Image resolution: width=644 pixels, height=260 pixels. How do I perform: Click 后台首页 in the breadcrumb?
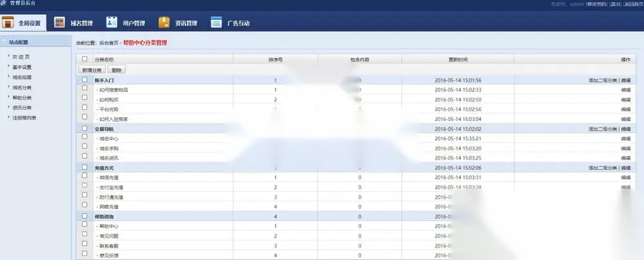click(x=109, y=42)
